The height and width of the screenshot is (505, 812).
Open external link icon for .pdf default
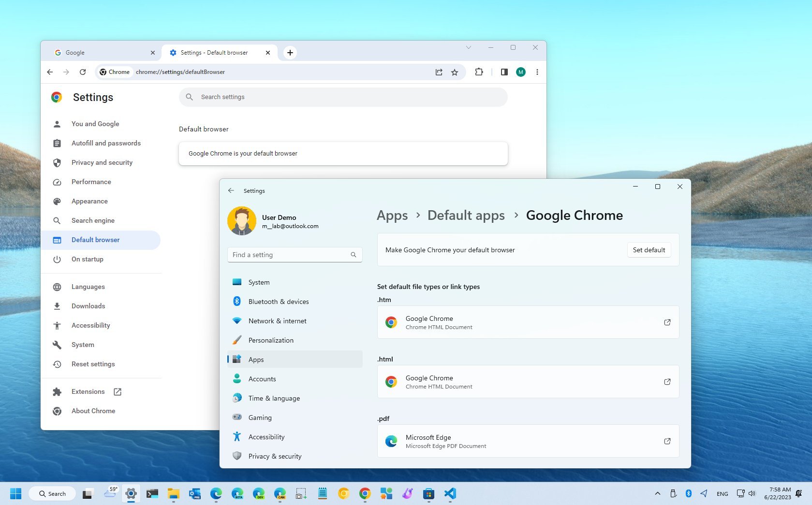667,441
